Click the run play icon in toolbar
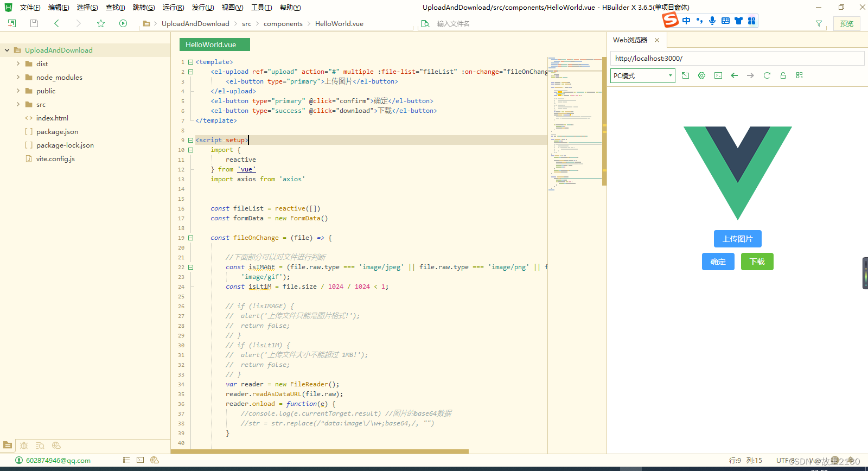 [123, 23]
